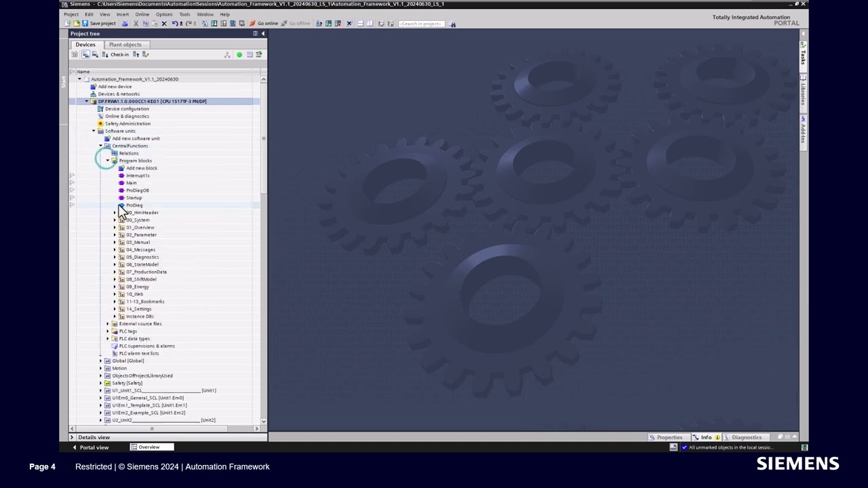The height and width of the screenshot is (488, 868).
Task: Select the 07_ProductionData folder
Action: 146,272
